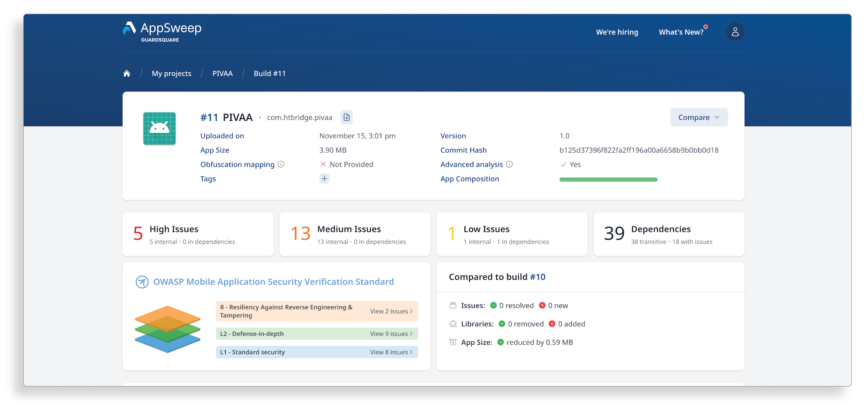Click the home icon in the breadcrumb
This screenshot has width=868, height=418.
(127, 73)
